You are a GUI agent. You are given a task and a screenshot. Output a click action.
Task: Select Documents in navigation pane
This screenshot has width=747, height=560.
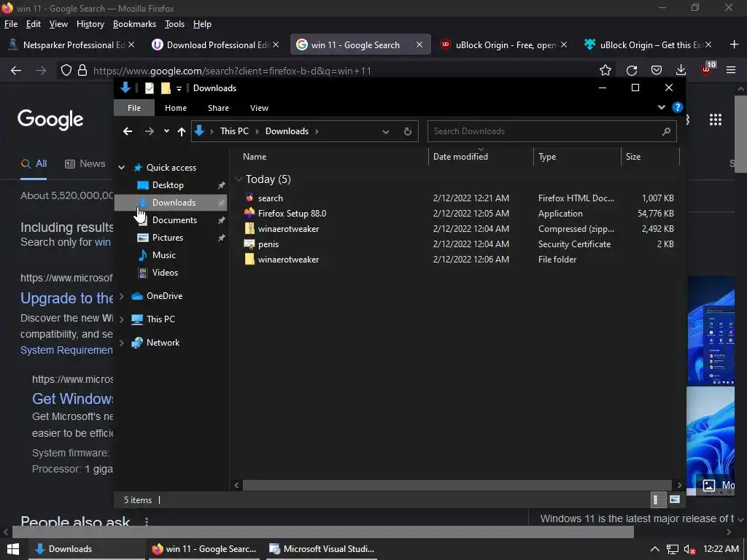pyautogui.click(x=174, y=220)
